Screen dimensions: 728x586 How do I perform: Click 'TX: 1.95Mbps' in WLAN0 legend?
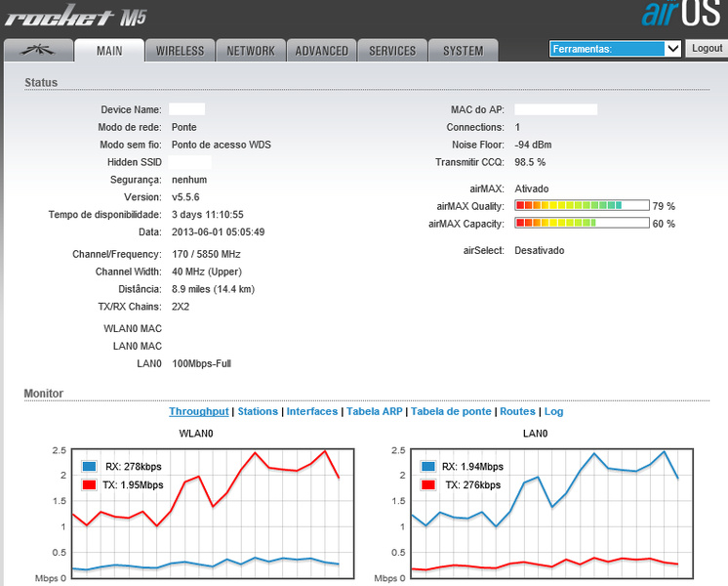[x=133, y=485]
